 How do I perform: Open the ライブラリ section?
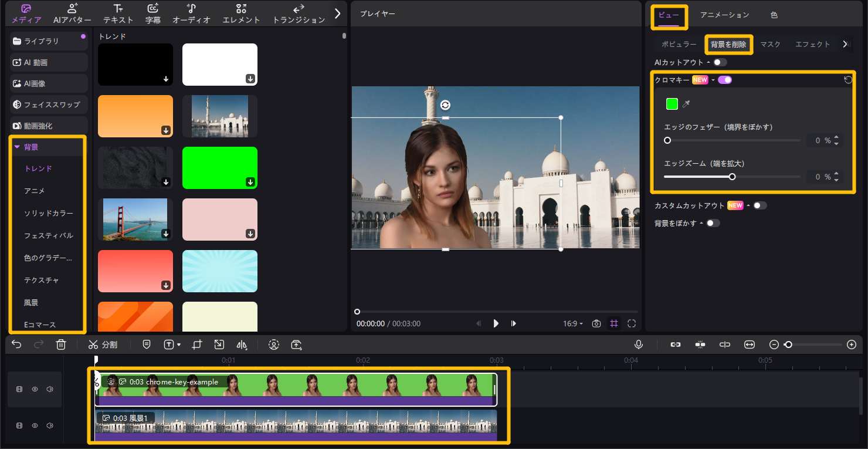(41, 41)
